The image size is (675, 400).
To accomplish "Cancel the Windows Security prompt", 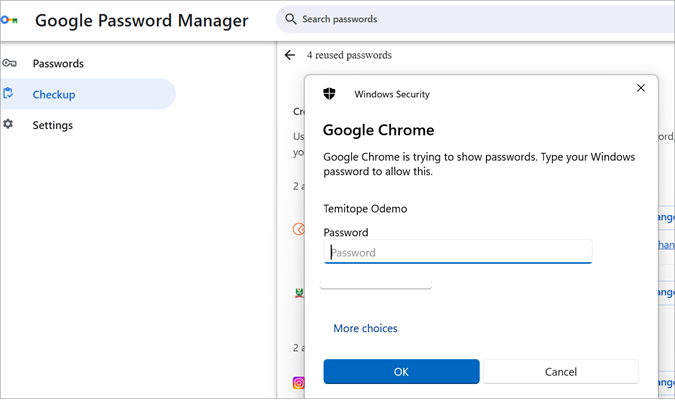I will point(560,372).
